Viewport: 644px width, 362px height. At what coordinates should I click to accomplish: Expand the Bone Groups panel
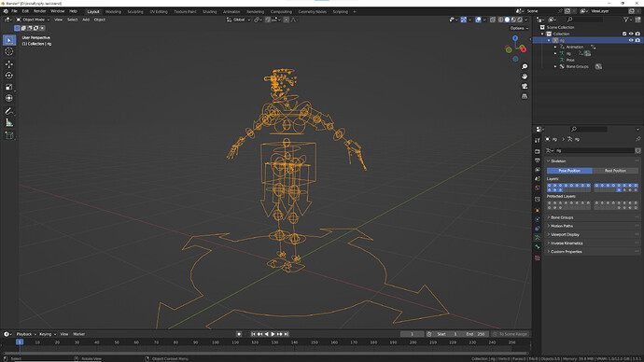pos(593,217)
